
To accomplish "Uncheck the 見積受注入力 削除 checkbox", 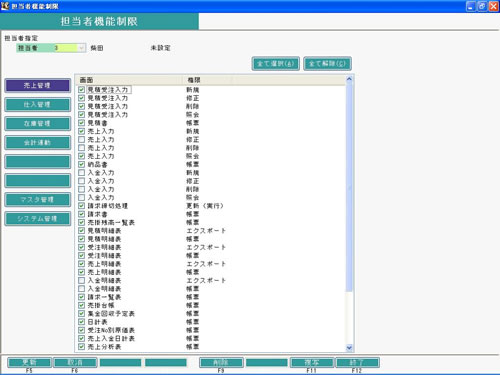I will tap(81, 106).
